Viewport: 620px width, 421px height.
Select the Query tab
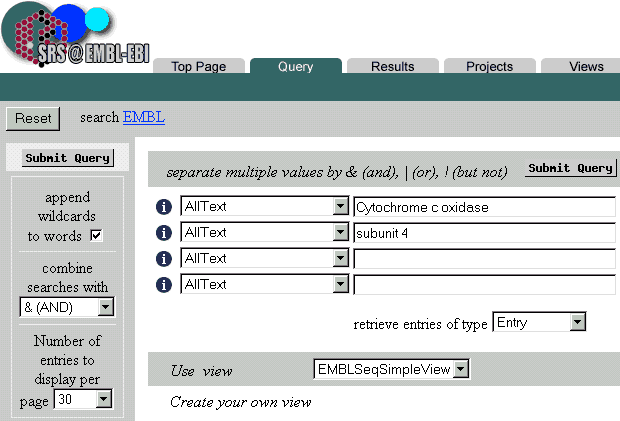click(296, 66)
